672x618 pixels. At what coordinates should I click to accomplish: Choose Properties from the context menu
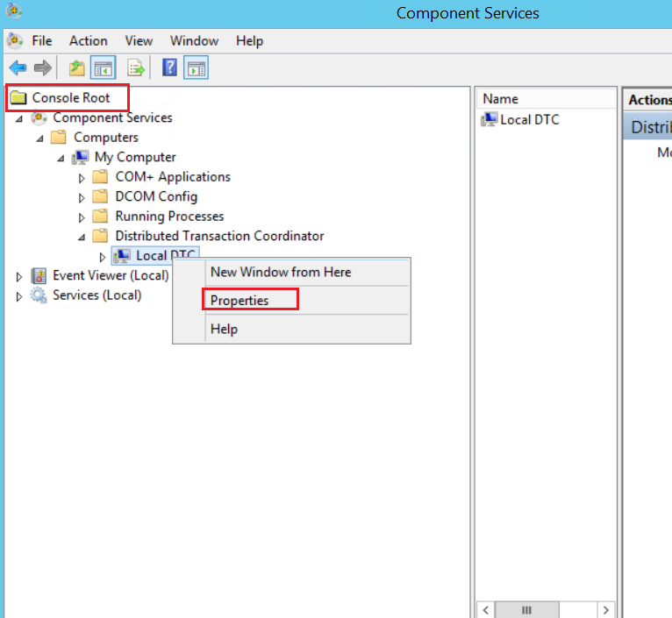(x=239, y=300)
